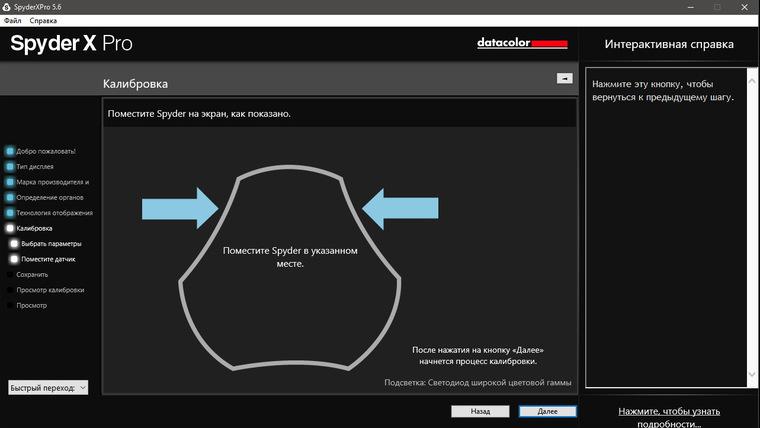Click the scroll-up arrow in the help panel
760x428 pixels.
[x=752, y=81]
